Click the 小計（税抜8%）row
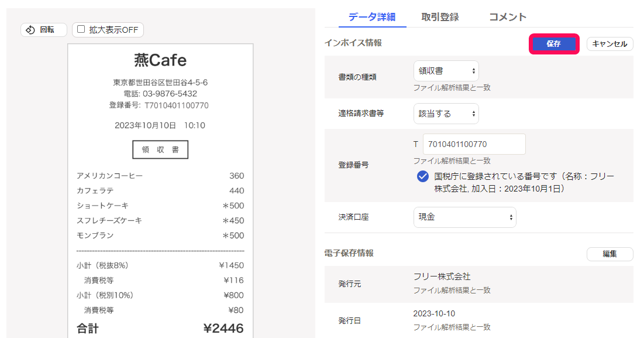Screen dimensions: 644x338 click(x=160, y=265)
